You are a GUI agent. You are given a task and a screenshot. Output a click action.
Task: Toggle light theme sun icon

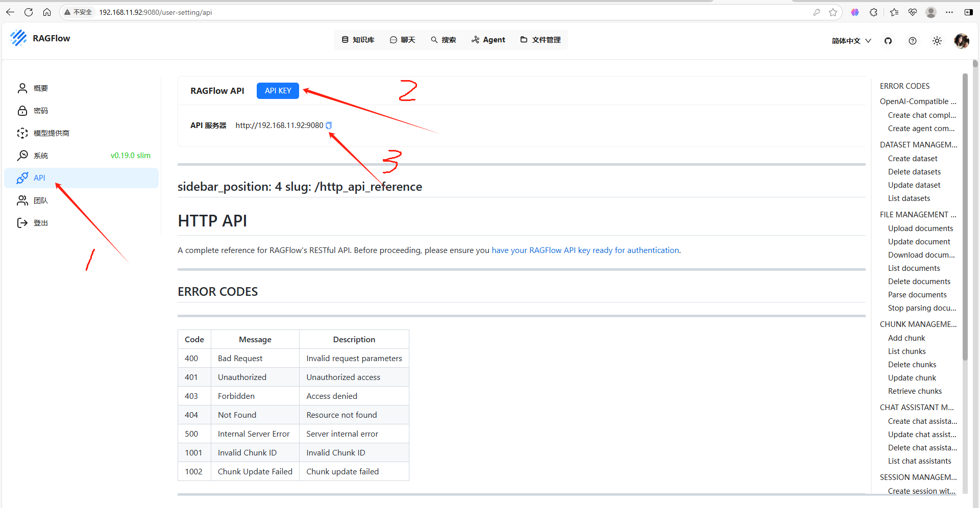point(937,41)
